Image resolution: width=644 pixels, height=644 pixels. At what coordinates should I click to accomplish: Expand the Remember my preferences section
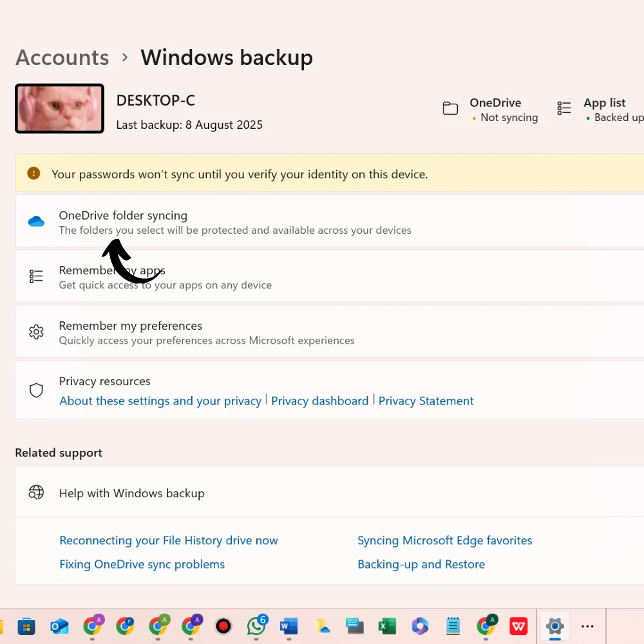(329, 332)
